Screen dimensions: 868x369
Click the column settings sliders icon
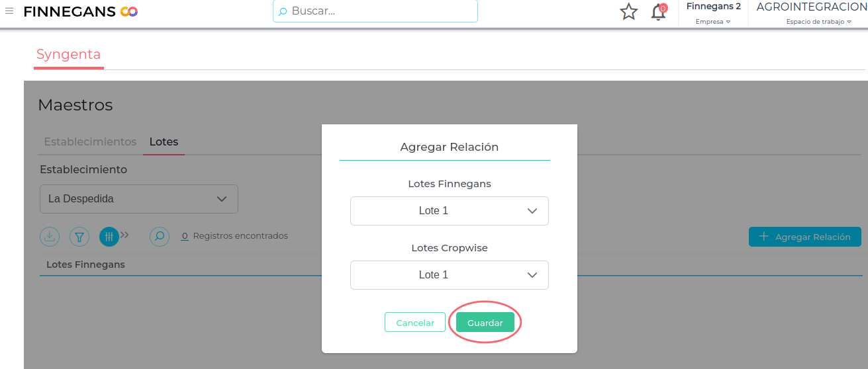(x=109, y=236)
